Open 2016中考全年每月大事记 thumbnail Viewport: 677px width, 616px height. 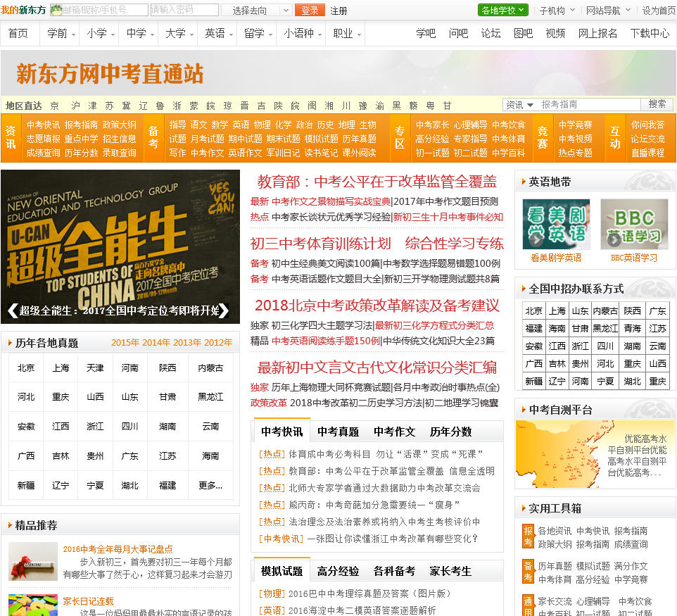[33, 561]
